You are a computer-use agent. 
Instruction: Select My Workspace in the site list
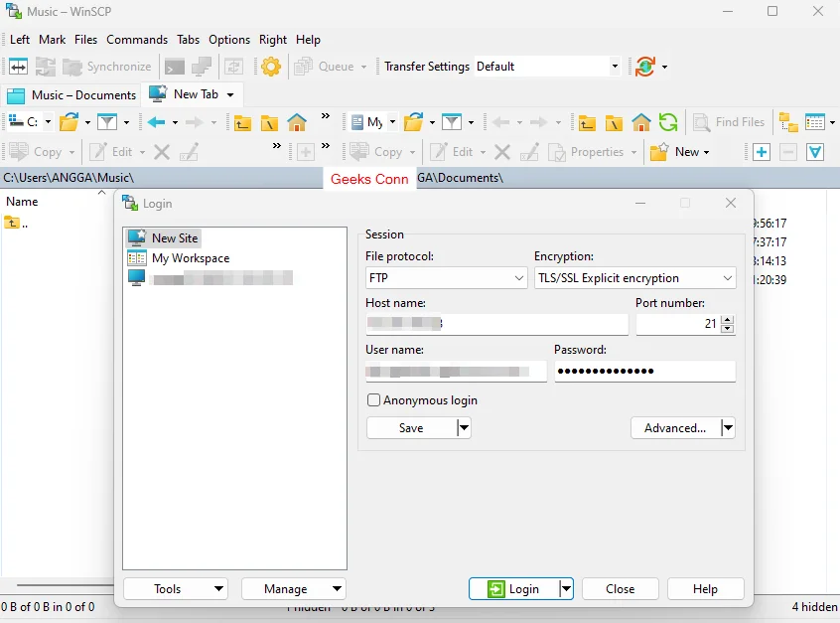(x=189, y=258)
